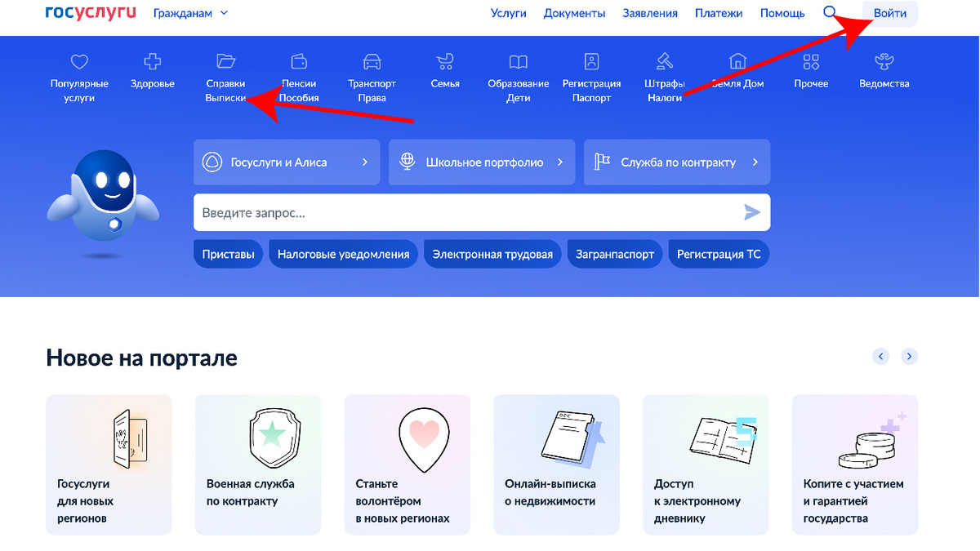Viewport: 980px width, 551px height.
Task: Show next items in Новое на портале
Action: [x=910, y=356]
